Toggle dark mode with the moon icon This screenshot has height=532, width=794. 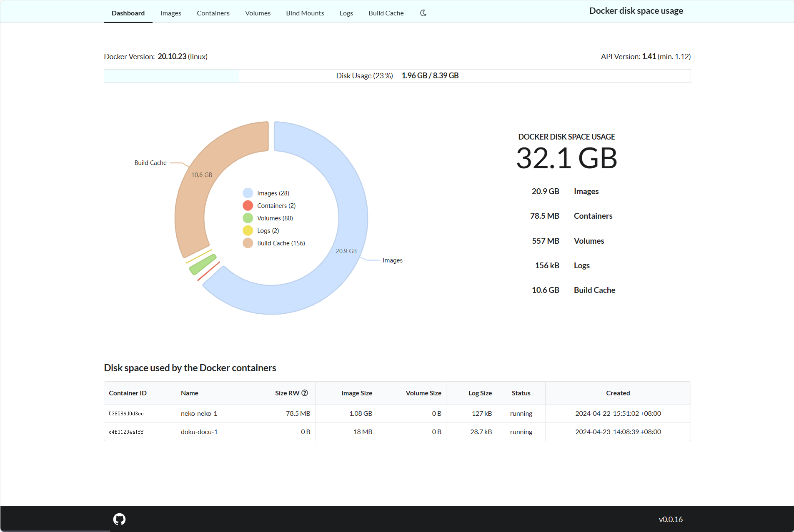pyautogui.click(x=423, y=13)
